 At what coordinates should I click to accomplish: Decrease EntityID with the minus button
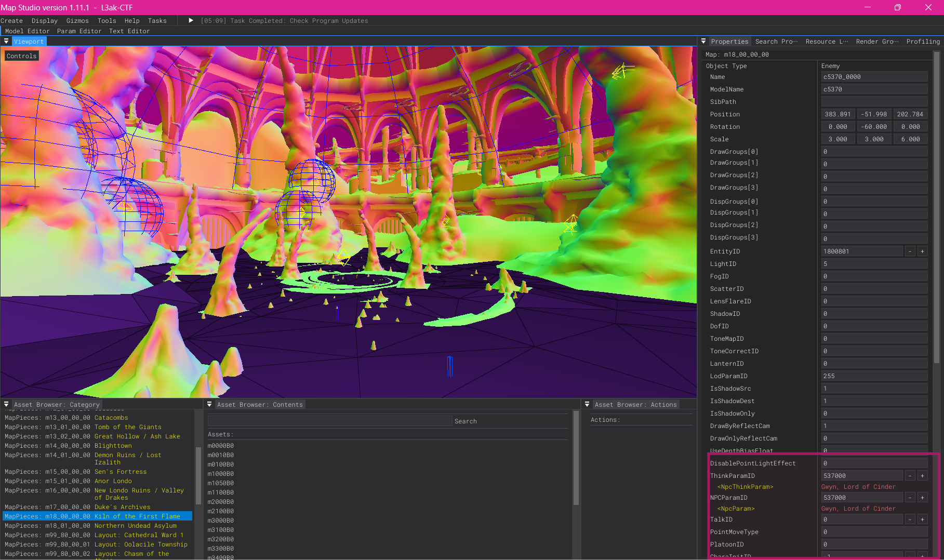910,251
